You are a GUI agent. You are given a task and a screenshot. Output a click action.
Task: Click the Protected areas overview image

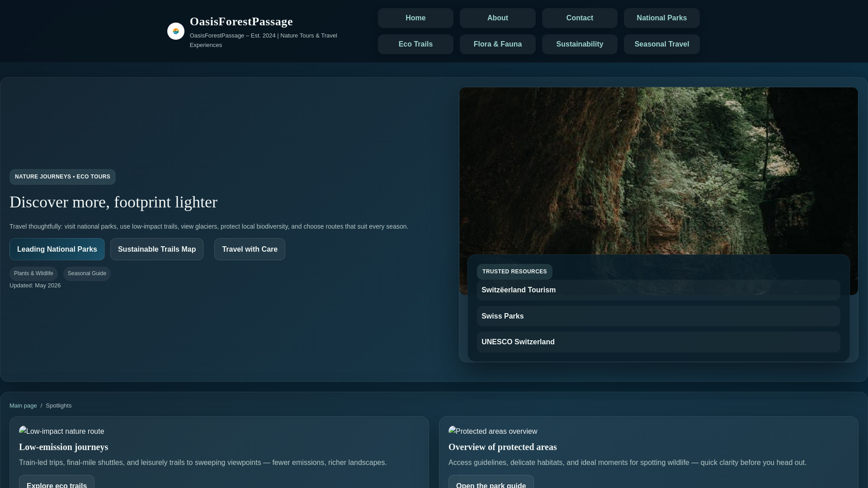[x=493, y=431]
